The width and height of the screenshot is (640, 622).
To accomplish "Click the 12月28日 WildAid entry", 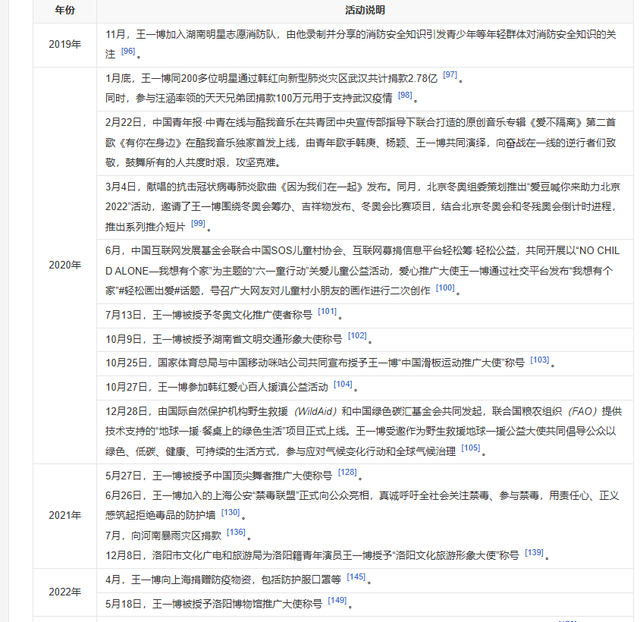I will click(x=365, y=432).
